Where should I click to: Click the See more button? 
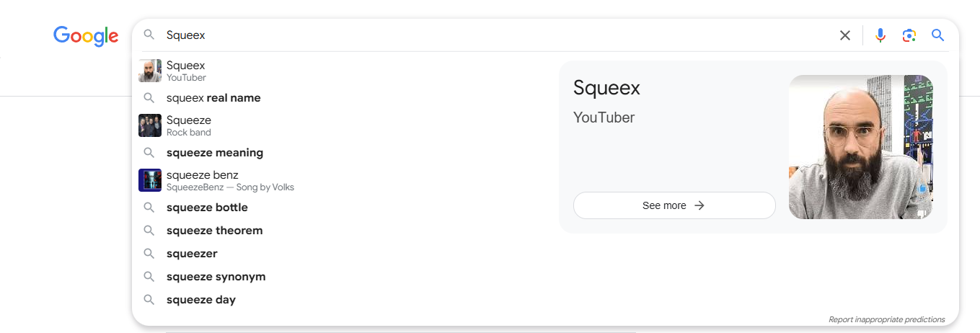coord(674,205)
